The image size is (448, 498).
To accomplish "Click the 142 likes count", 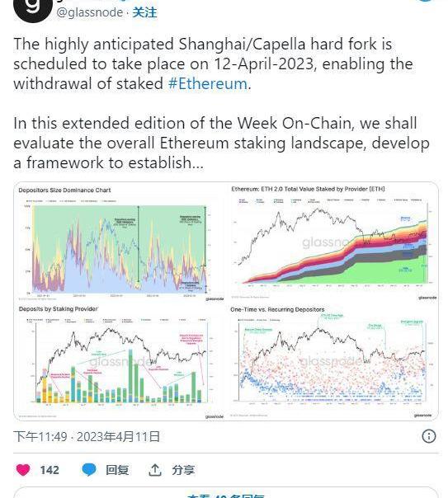I will pos(50,470).
